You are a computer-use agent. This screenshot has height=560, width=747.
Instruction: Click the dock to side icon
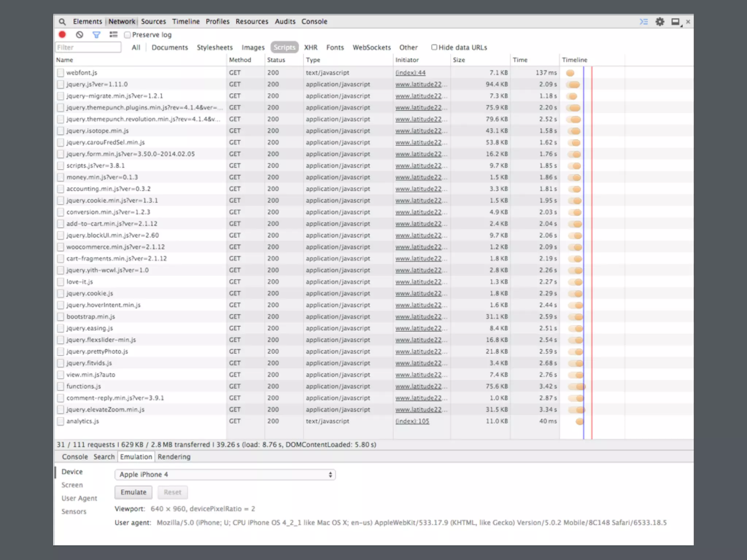(x=676, y=22)
